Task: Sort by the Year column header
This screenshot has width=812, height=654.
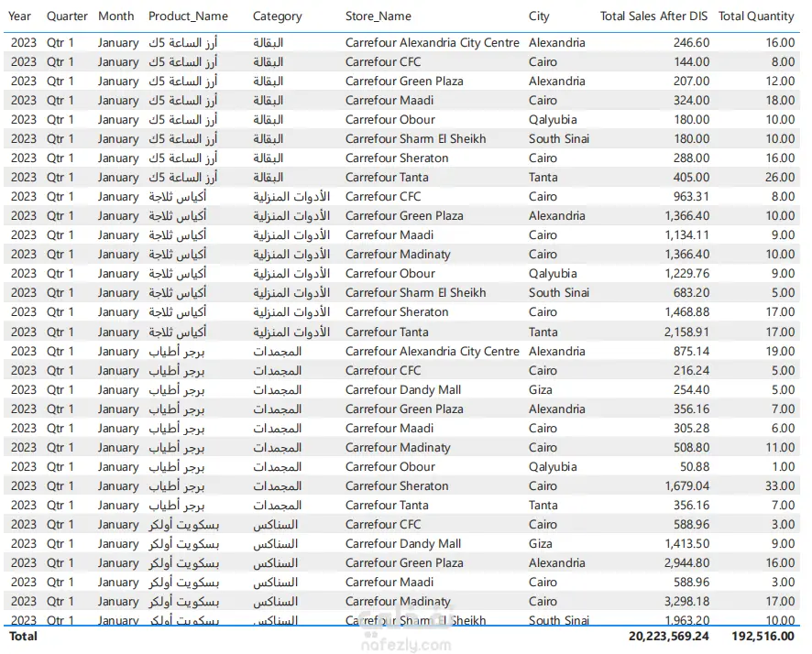Action: pos(19,16)
